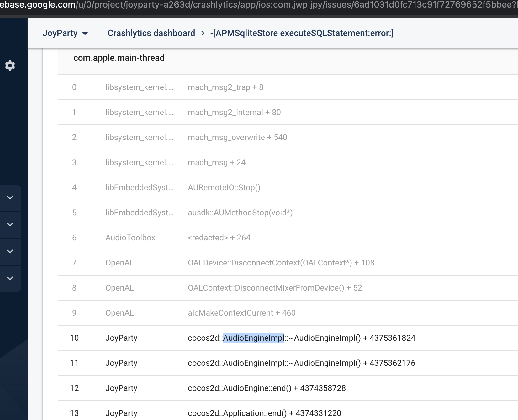
Task: Select the cocos2d::AudioEngine::end() frame
Action: coord(267,388)
